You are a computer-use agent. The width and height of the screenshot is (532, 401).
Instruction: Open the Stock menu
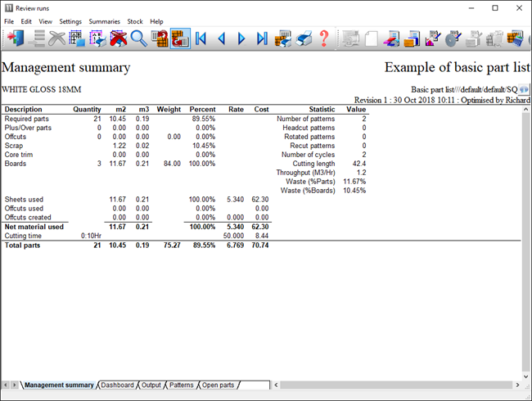[x=135, y=21]
